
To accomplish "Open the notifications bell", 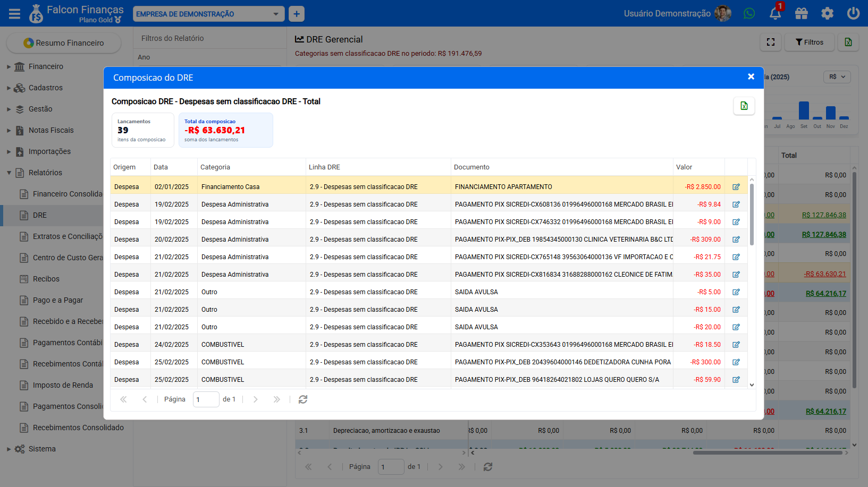I will (x=775, y=13).
